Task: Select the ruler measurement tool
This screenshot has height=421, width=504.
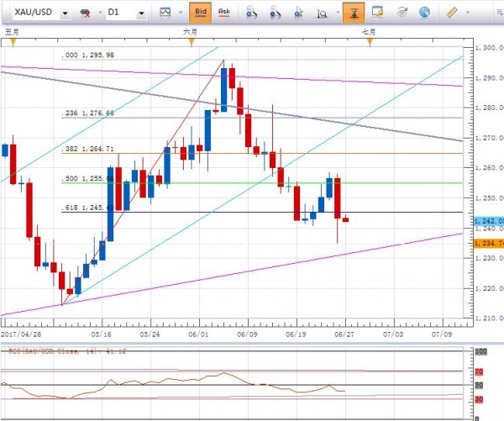Action: coord(451,13)
